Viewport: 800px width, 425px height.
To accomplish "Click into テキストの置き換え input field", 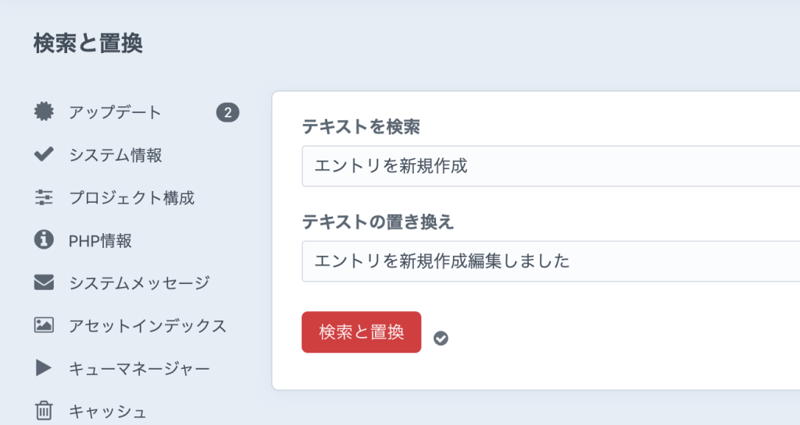I will coord(550,261).
